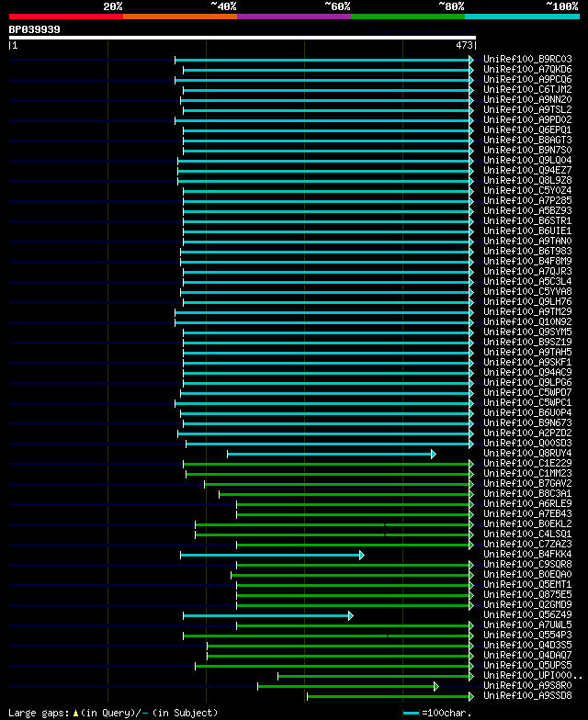Select the UniRef100_UPI000.. hit label

(533, 676)
